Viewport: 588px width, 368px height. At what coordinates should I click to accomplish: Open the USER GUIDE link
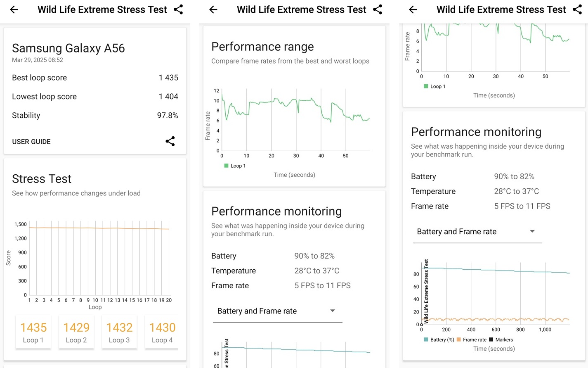click(31, 142)
